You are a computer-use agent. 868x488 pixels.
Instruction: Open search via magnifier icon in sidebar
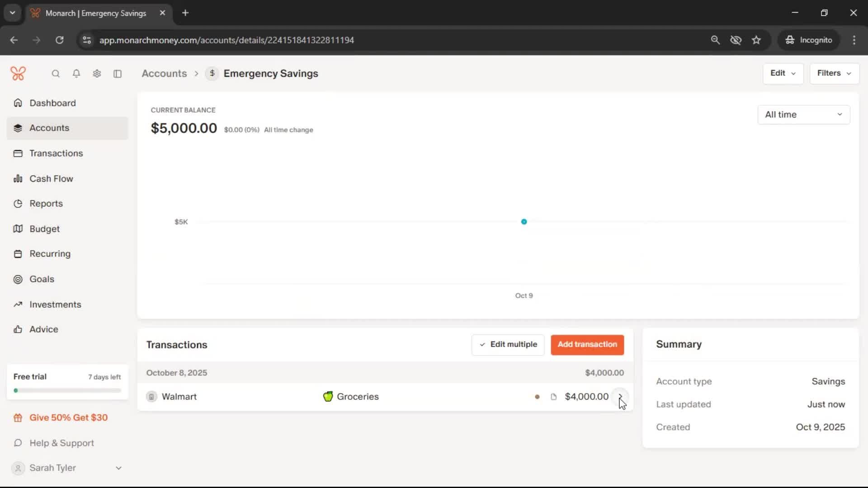[x=56, y=74]
